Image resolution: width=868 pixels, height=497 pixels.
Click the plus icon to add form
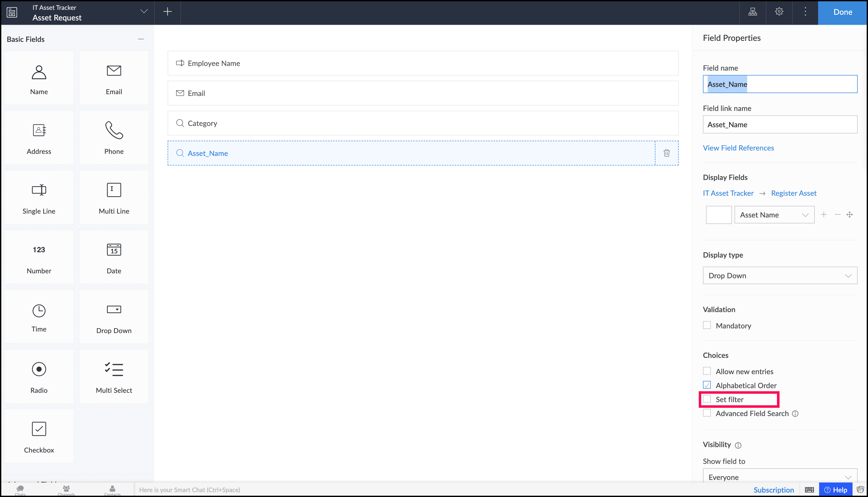coord(167,12)
